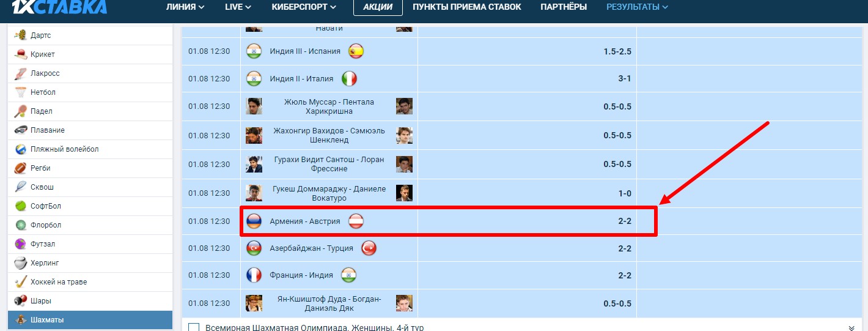Tick the women's Chess Olympiad round 4 checkbox
Screen dimensions: 868x331
pyautogui.click(x=194, y=327)
